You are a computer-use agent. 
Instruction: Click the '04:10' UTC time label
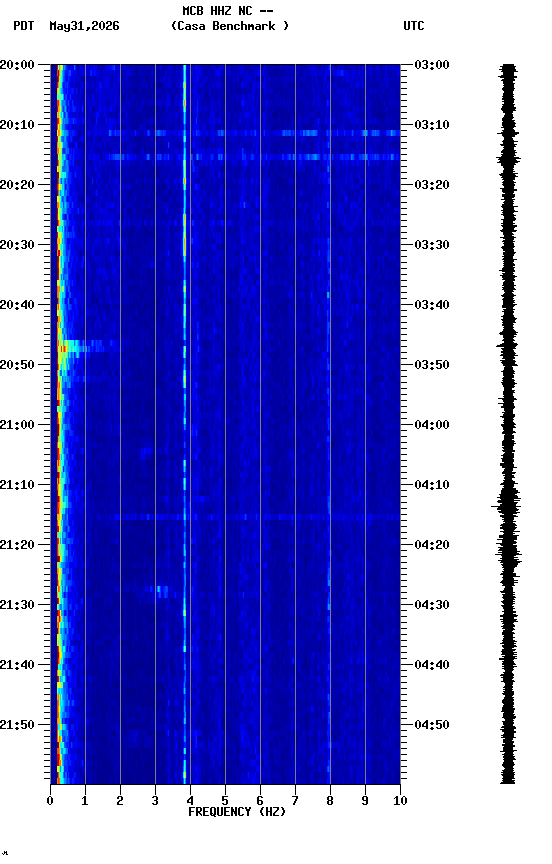(x=432, y=485)
